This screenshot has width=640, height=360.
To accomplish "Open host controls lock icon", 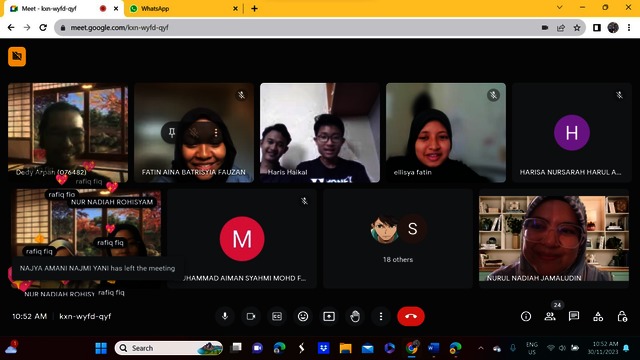I will pyautogui.click(x=622, y=316).
